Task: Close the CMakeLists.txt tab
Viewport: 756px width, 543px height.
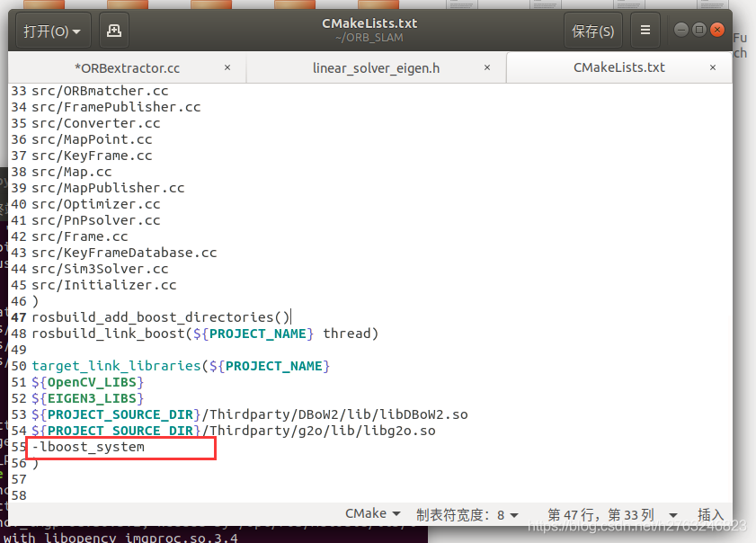Action: coord(713,67)
